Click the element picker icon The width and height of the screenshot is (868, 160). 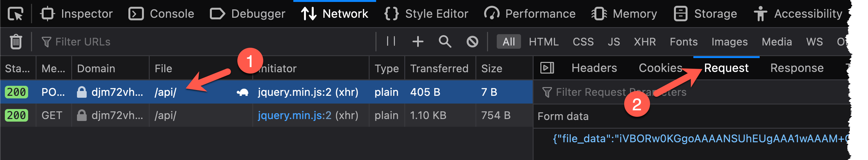coord(16,14)
